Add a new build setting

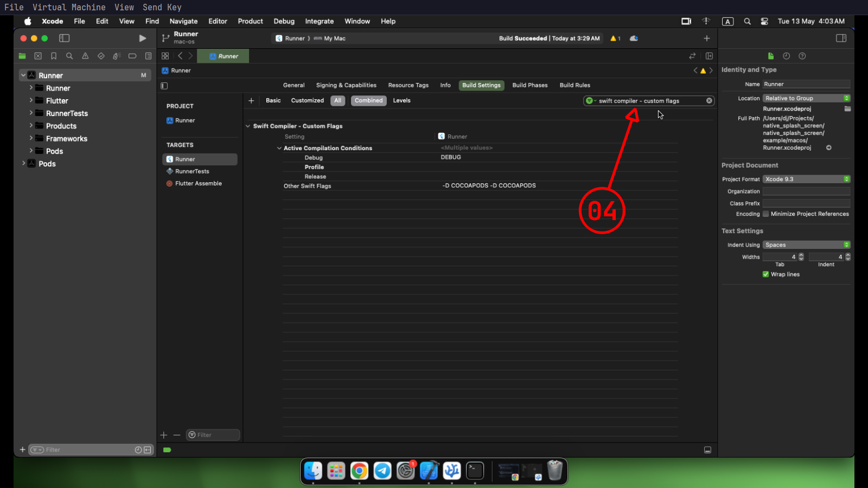pos(251,100)
